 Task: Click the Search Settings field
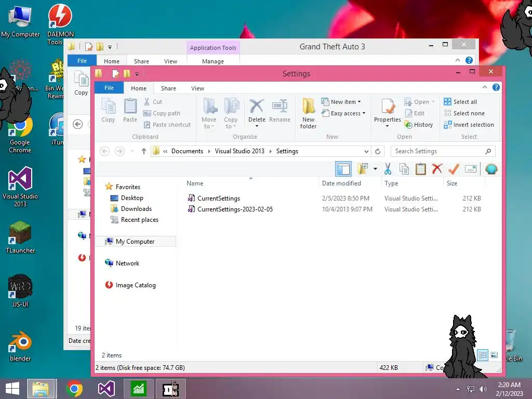[x=443, y=151]
